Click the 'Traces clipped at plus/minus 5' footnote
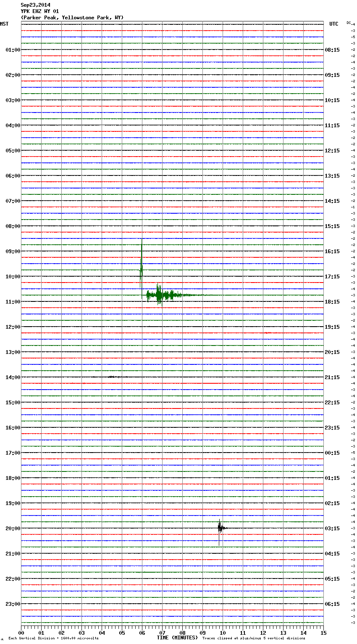The width and height of the screenshot is (357, 644). pyautogui.click(x=254, y=639)
